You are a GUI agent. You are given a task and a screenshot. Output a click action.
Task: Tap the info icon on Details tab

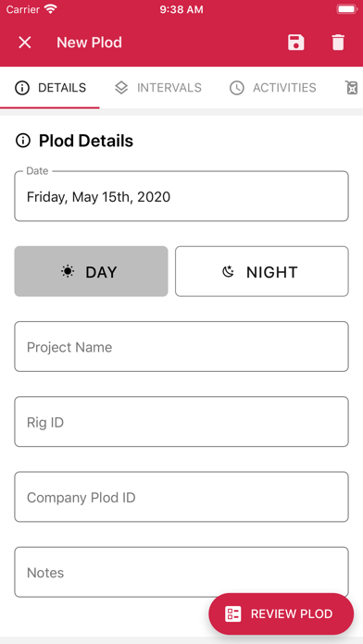22,88
